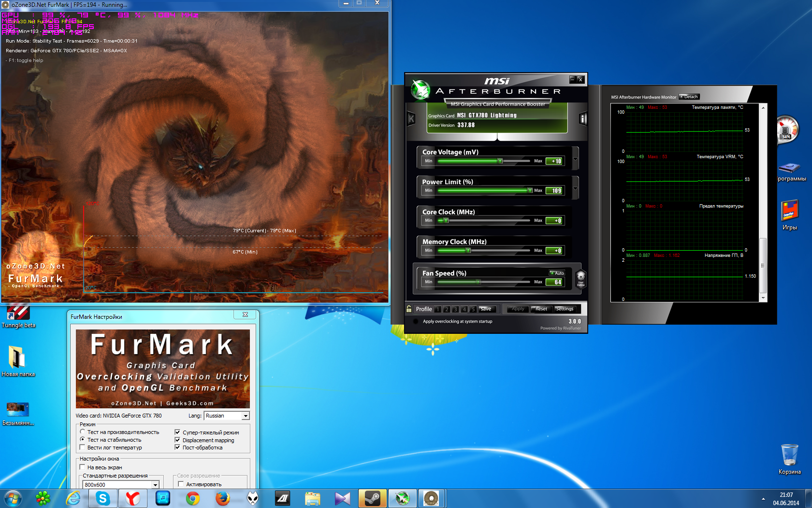Toggle Apply overclocking at system startup
Screen dimensions: 812x508
[416, 321]
